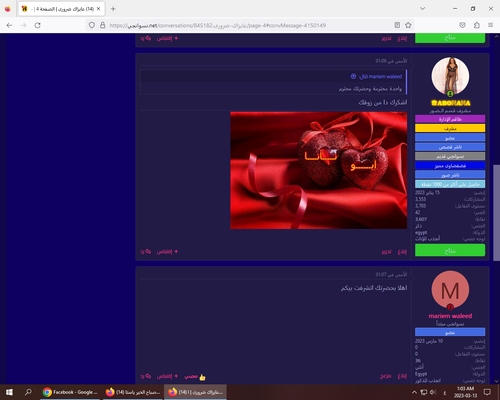Screen dimensions: 500x400
Task: Click the عضو badge under mariem waleed
Action: [x=450, y=332]
